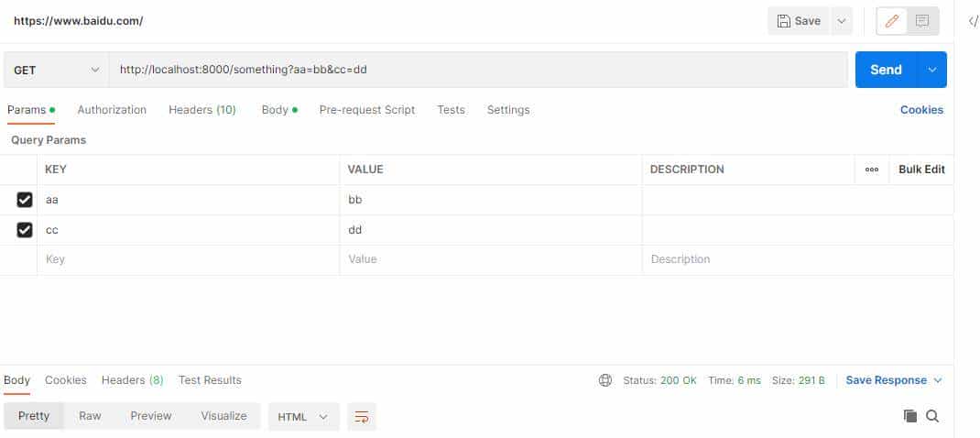Switch to the Authorization tab

tap(112, 110)
